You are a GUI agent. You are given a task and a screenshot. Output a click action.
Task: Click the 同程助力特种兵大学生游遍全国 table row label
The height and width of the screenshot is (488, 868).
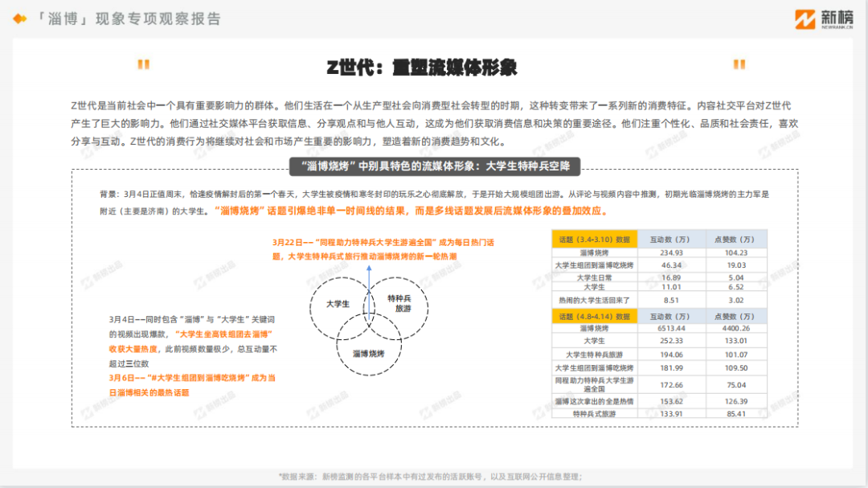tap(595, 384)
